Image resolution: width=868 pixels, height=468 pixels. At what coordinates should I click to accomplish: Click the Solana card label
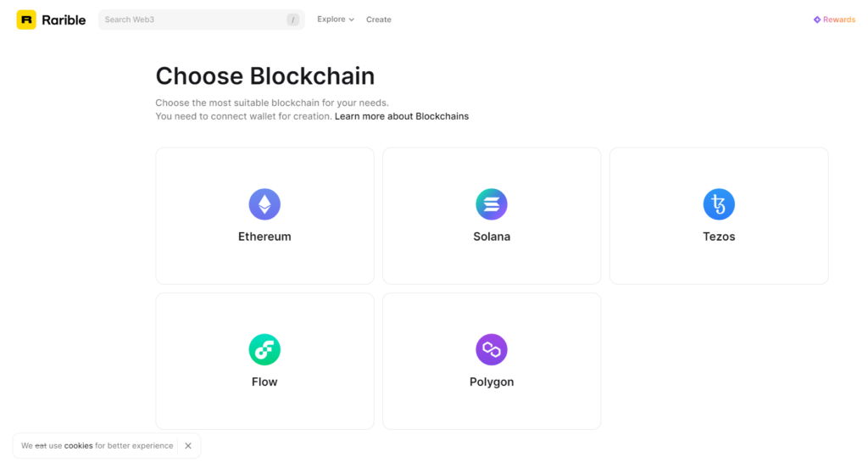(x=492, y=237)
